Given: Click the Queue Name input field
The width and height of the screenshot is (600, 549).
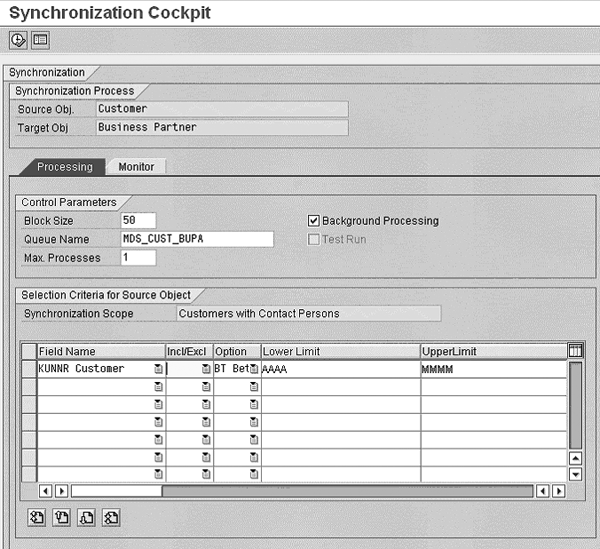Looking at the screenshot, I should [x=197, y=239].
